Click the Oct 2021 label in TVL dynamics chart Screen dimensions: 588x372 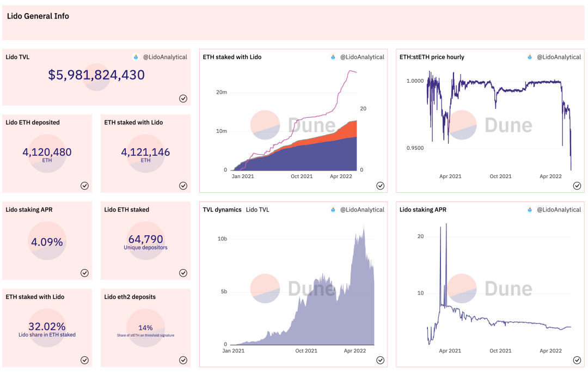(x=306, y=351)
